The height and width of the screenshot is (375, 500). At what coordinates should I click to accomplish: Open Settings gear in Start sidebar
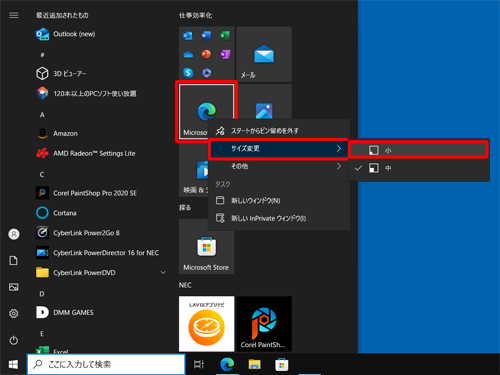(14, 314)
